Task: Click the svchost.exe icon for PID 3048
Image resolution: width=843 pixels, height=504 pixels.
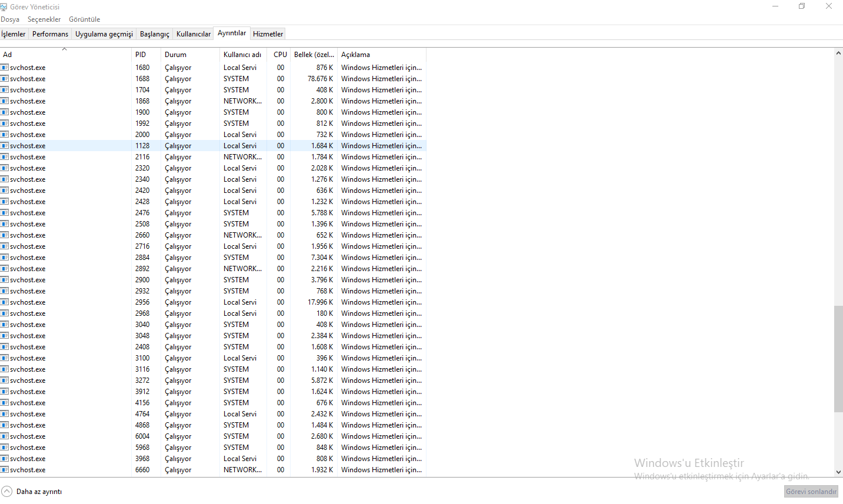Action: 5,336
